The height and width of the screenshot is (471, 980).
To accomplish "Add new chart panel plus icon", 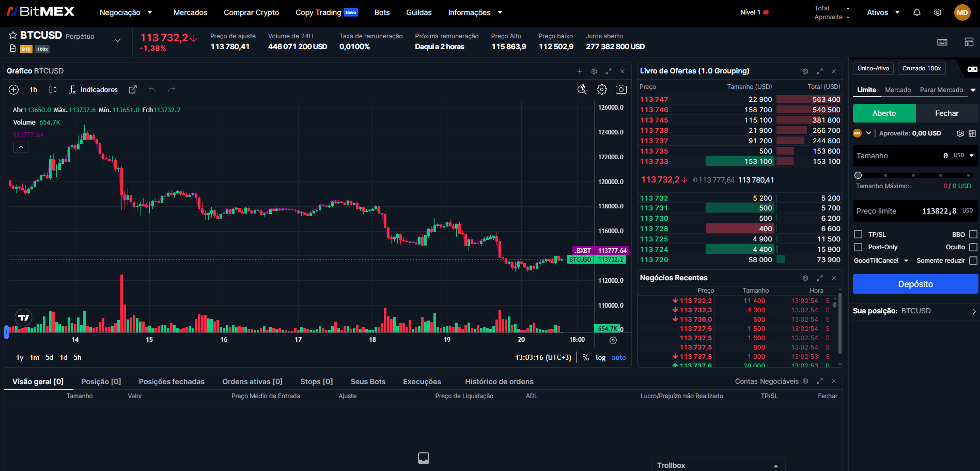I will (x=580, y=71).
